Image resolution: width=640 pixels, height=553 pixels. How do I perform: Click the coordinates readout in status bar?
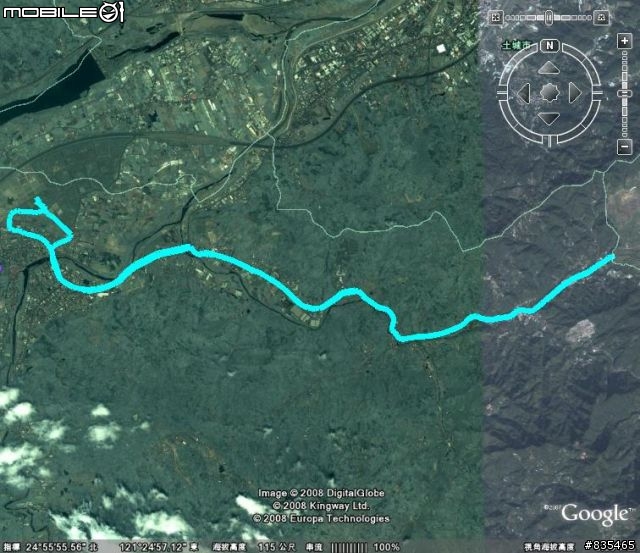click(112, 547)
